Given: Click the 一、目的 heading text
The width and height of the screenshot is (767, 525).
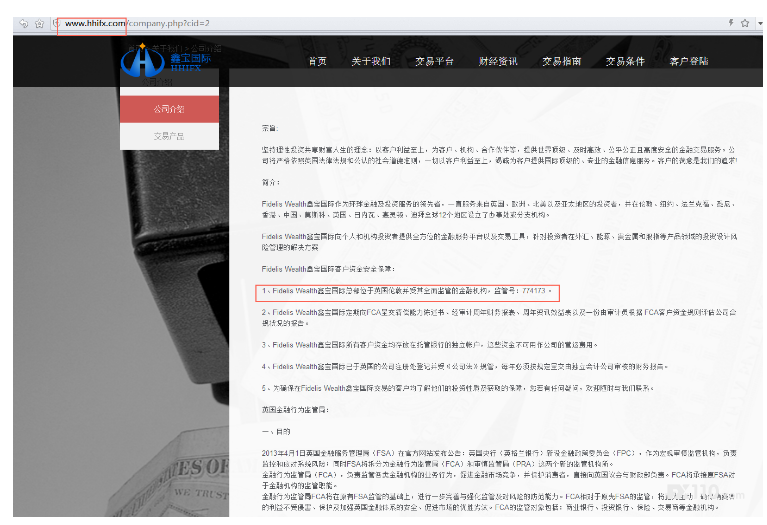Looking at the screenshot, I should 276,432.
